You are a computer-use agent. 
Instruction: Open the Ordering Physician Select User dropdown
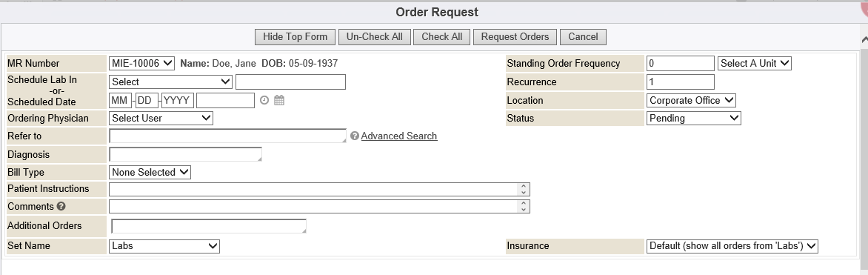tap(161, 118)
